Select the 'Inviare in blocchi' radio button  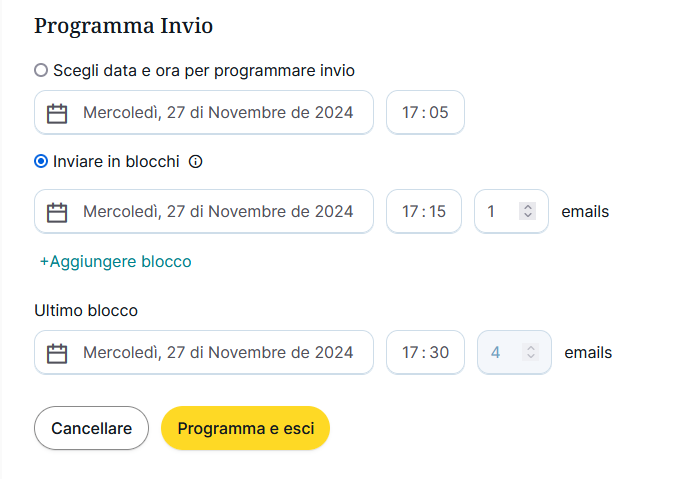click(x=41, y=162)
